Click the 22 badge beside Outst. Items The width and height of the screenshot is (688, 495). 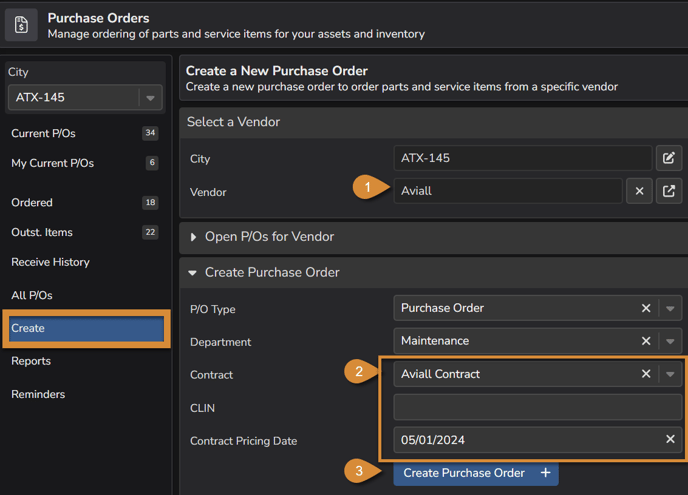(150, 232)
